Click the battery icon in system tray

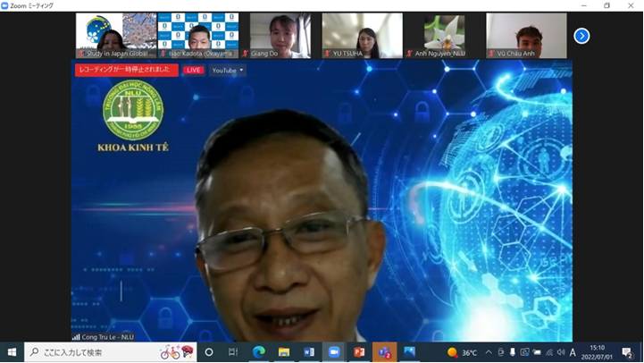point(537,352)
